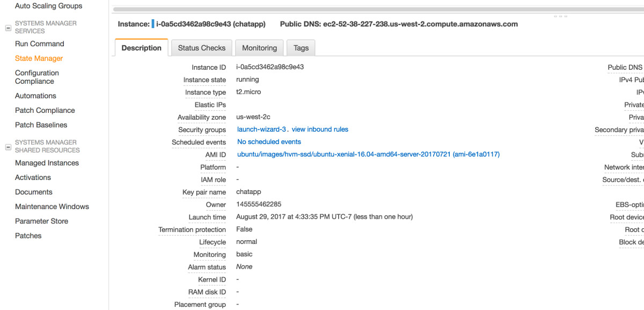Open view inbound rules link
The image size is (644, 310).
[319, 129]
